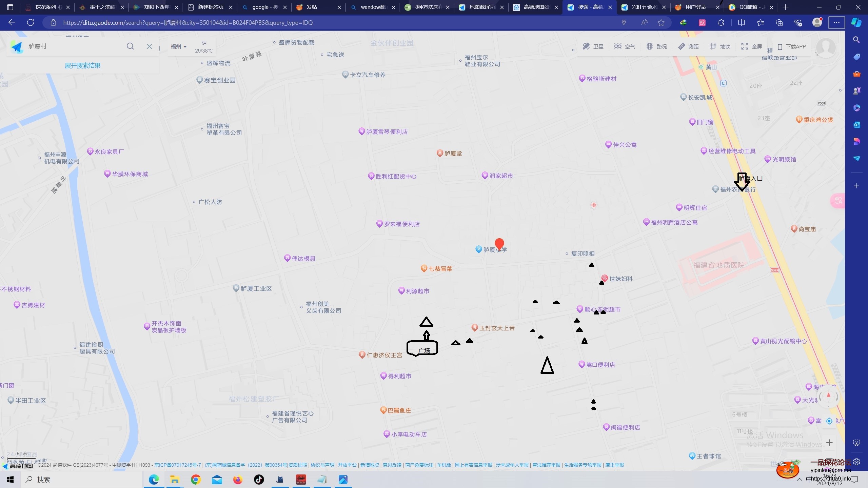Zoom in with the map plus button
The width and height of the screenshot is (868, 488).
(829, 443)
